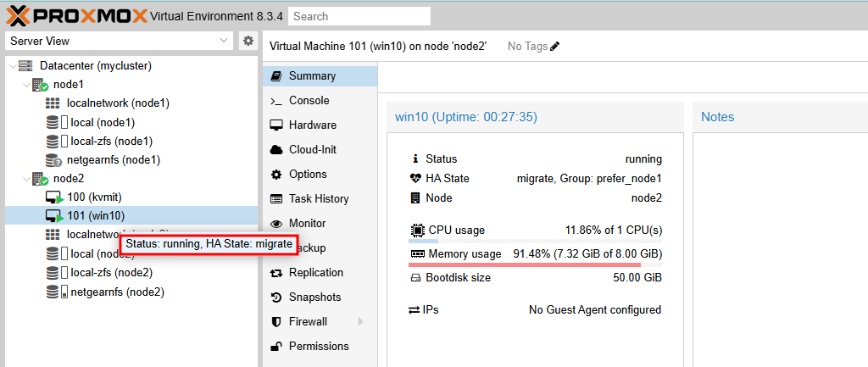Select local (node1) storage icon
This screenshot has width=868, height=367.
click(53, 122)
